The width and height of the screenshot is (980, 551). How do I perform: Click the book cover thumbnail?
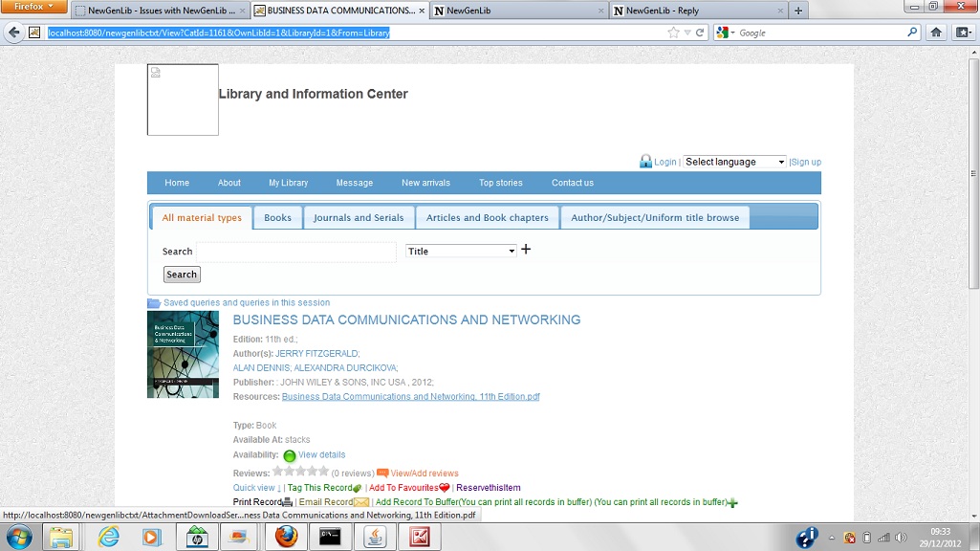[183, 355]
